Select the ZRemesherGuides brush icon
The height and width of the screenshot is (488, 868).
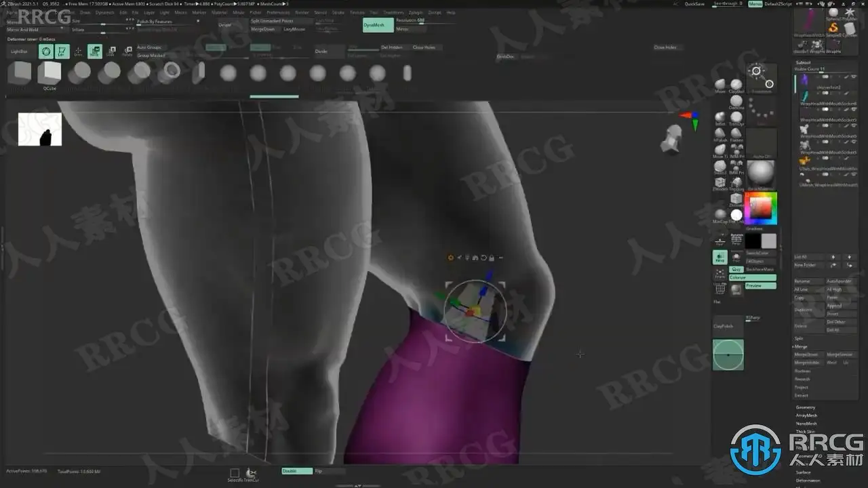point(736,199)
